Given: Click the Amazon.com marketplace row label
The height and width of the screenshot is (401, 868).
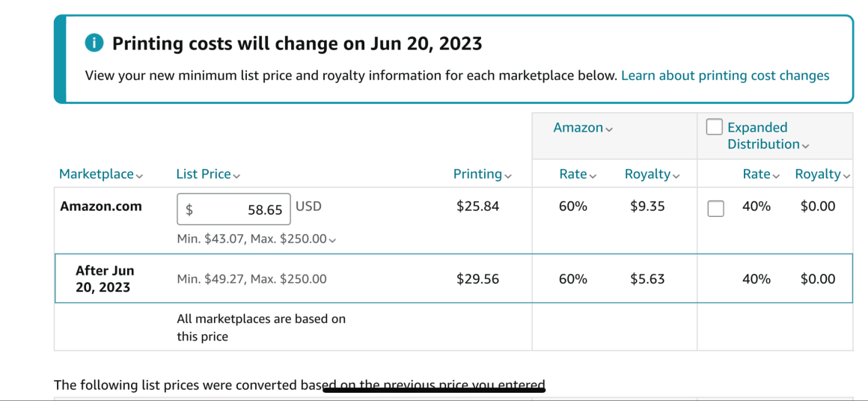Looking at the screenshot, I should [x=101, y=206].
